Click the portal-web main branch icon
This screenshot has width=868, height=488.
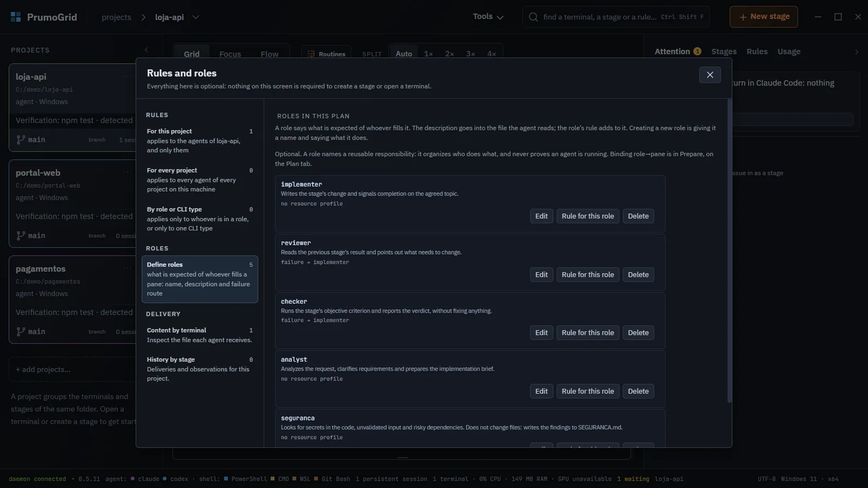pyautogui.click(x=21, y=235)
